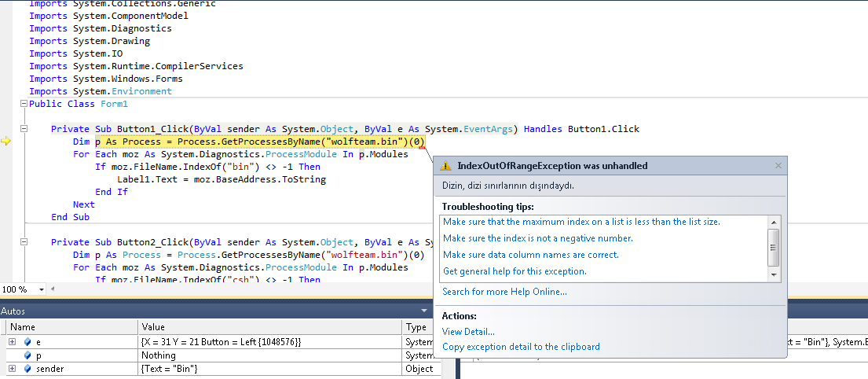Open 'Get general help for this exception' link

[515, 271]
